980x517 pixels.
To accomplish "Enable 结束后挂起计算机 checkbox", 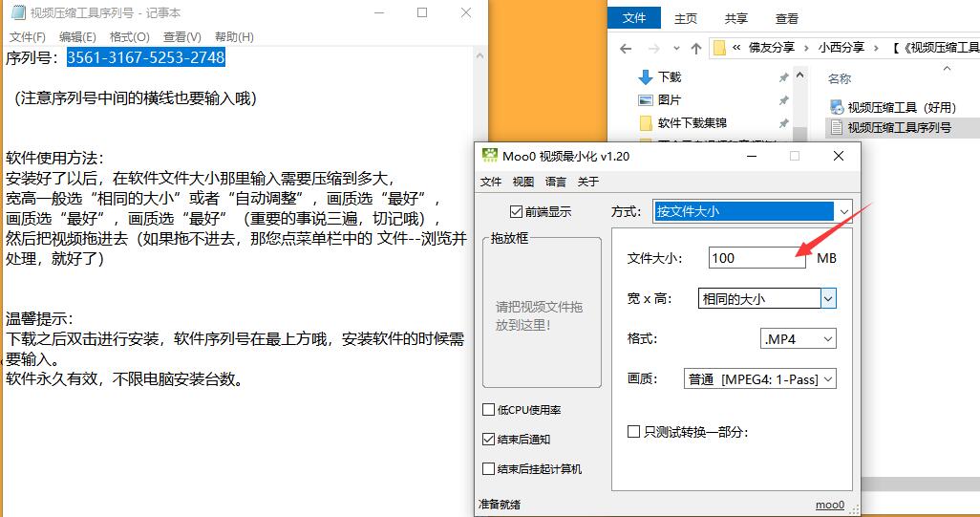I will [489, 468].
